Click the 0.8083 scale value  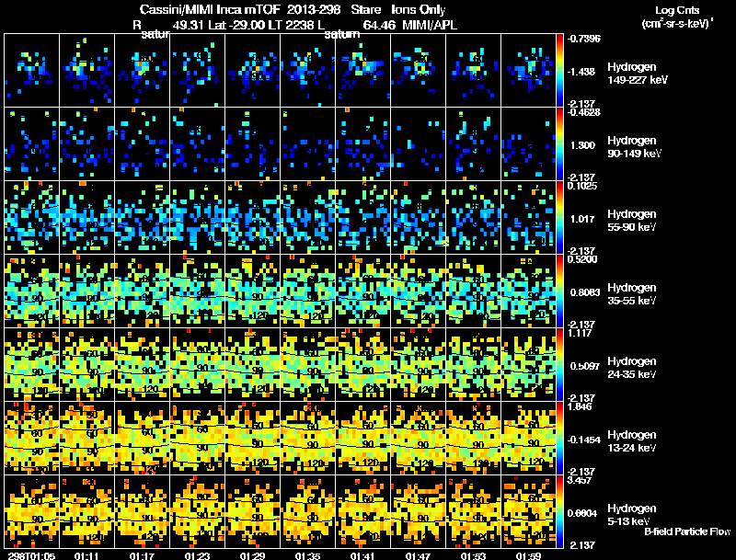point(585,292)
